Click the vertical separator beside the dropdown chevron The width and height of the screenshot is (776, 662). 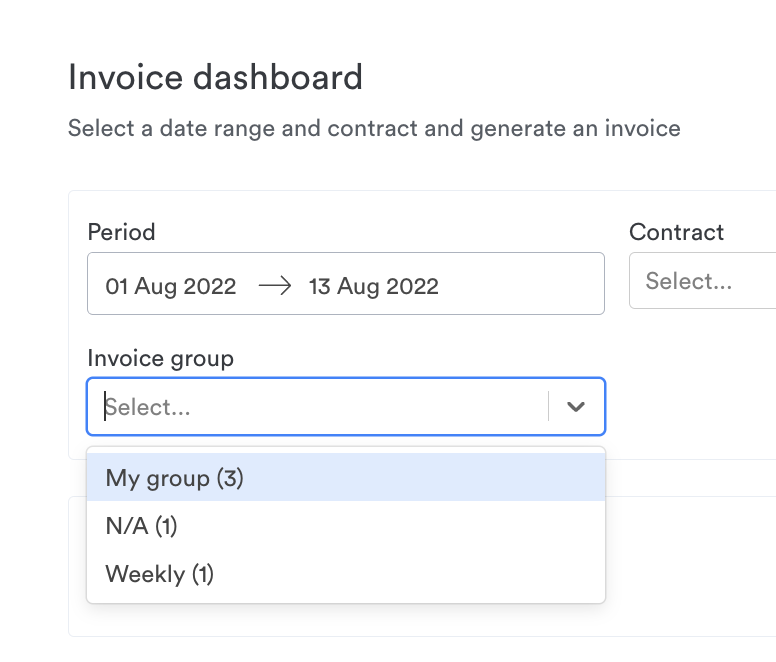[x=548, y=406]
